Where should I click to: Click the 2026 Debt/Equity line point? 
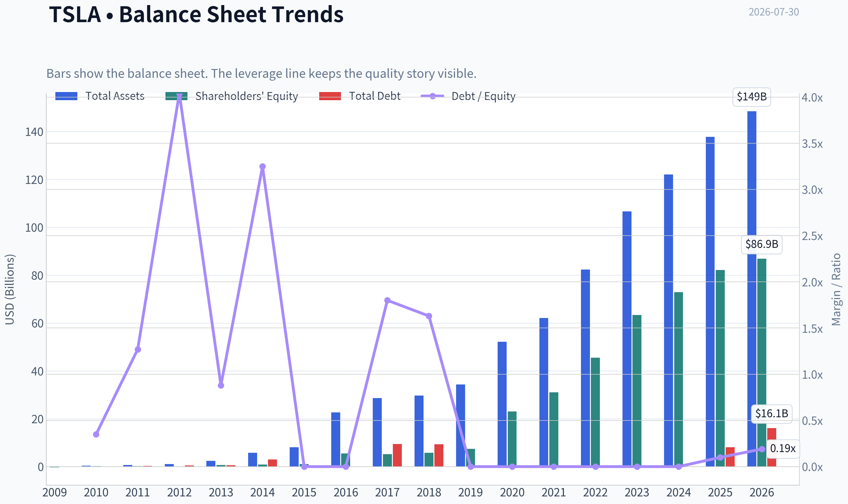point(762,449)
